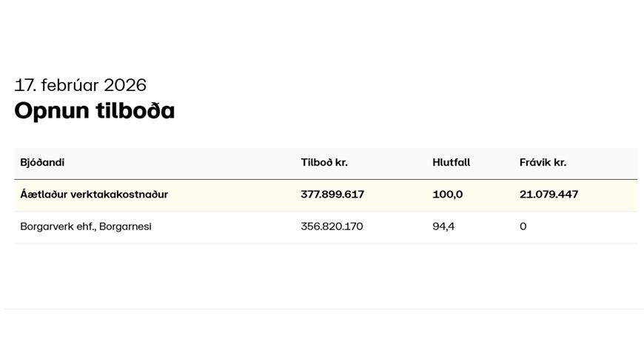Click the word "Áætlaður" in the highlighted row

click(x=44, y=195)
